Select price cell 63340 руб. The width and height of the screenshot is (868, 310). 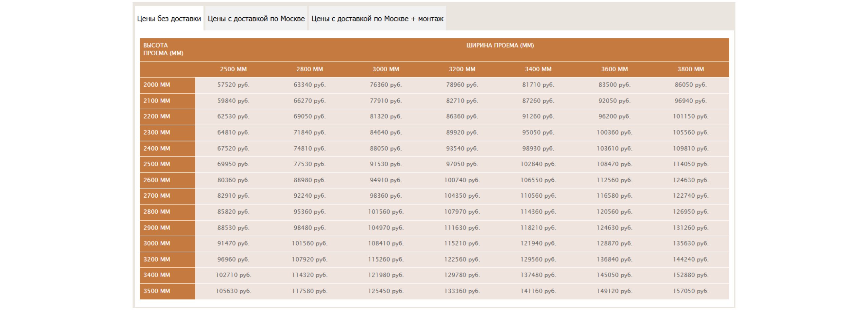pos(310,85)
